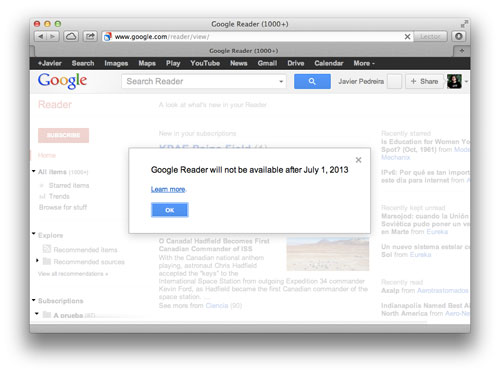Open Drive in the Google bar
Image resolution: width=500 pixels, height=374 pixels.
tap(296, 63)
